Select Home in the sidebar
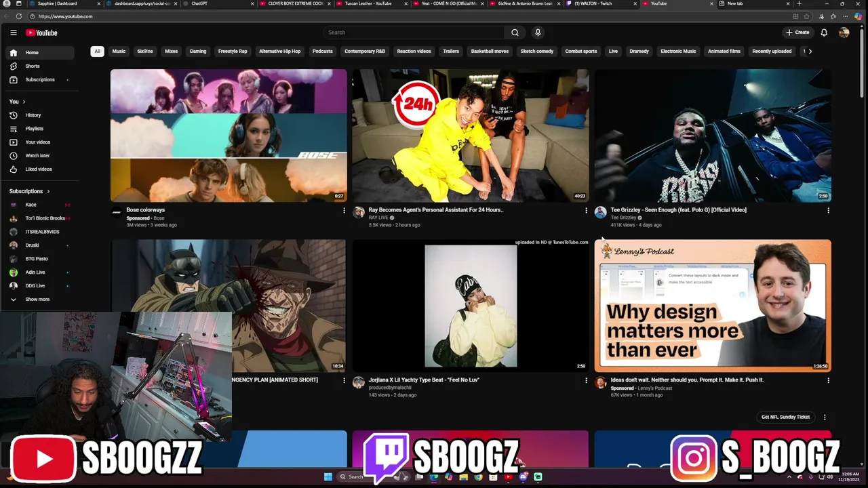Viewport: 868px width, 488px height. tap(41, 52)
